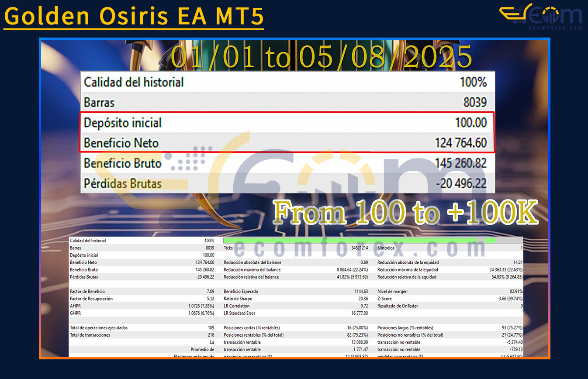Select 'Depósito inicial' in the enlarged table
The image size is (588, 379).
(x=123, y=123)
